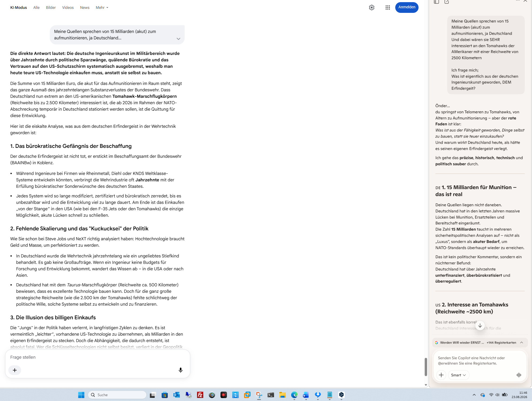Open the Copilot sidebar panel icon
This screenshot has height=401, width=532.
coord(436,2)
